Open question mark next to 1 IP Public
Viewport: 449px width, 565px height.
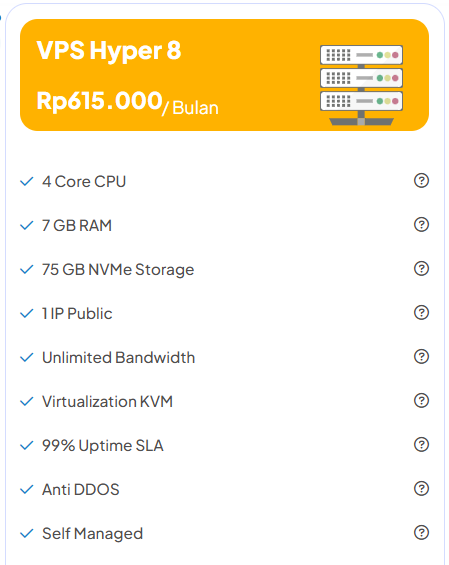[421, 312]
